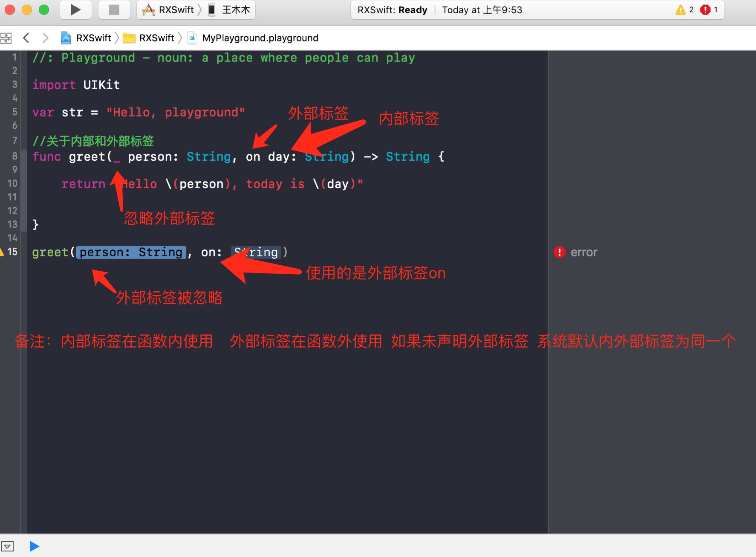756x557 pixels.
Task: Click the comment //关于内部和外部标签
Action: tap(93, 141)
